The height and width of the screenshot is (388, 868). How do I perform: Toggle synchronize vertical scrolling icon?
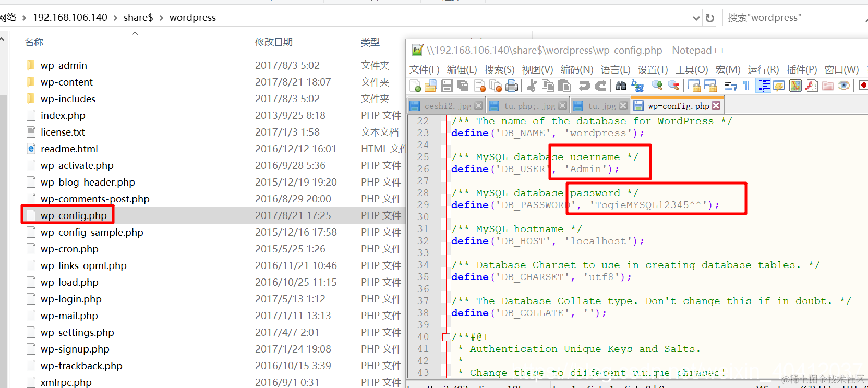(694, 86)
